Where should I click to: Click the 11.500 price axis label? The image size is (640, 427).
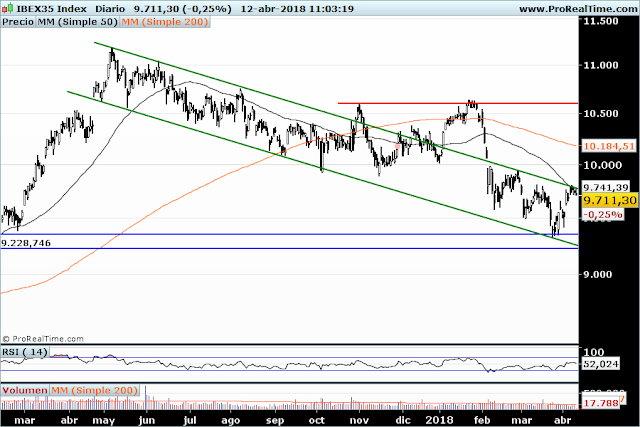point(600,21)
